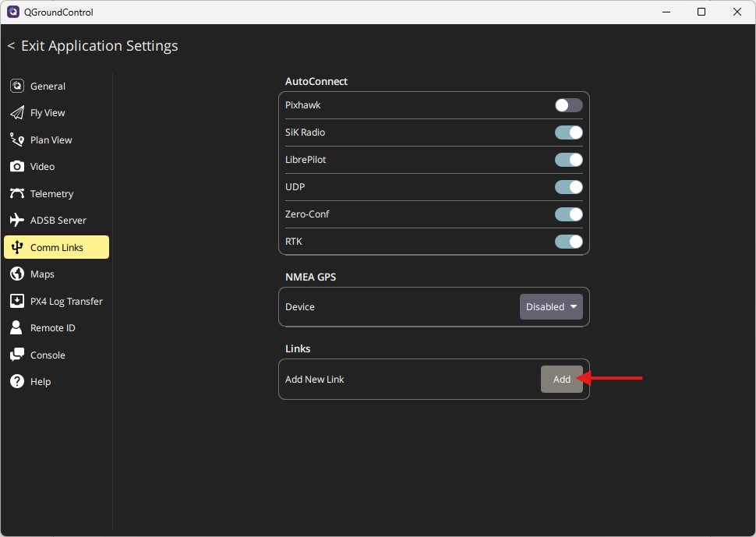Open the Help page icon

coord(17,381)
